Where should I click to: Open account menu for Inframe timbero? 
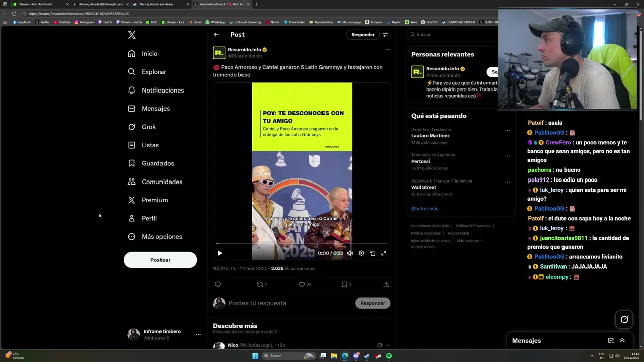click(198, 335)
